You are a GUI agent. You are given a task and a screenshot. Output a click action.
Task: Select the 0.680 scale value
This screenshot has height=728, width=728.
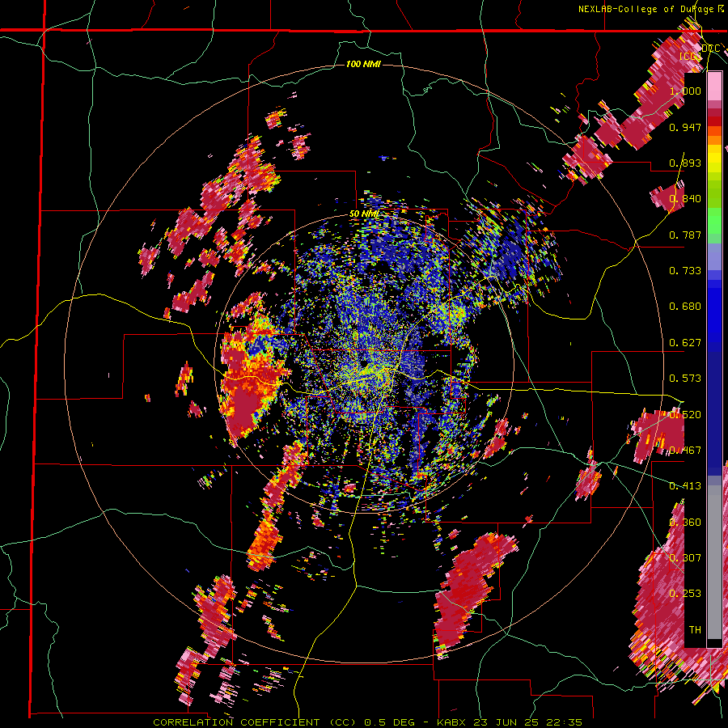pyautogui.click(x=685, y=307)
